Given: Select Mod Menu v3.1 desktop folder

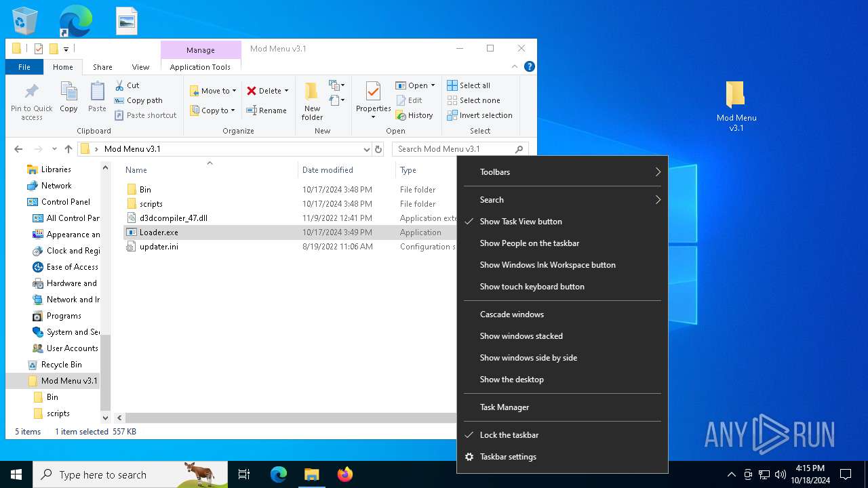Looking at the screenshot, I should point(736,106).
